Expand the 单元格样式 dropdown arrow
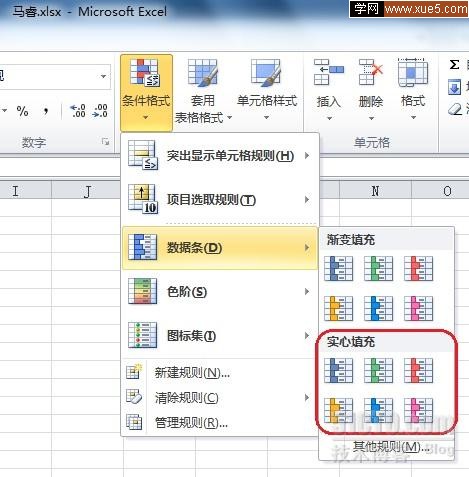The width and height of the screenshot is (469, 477). click(266, 117)
